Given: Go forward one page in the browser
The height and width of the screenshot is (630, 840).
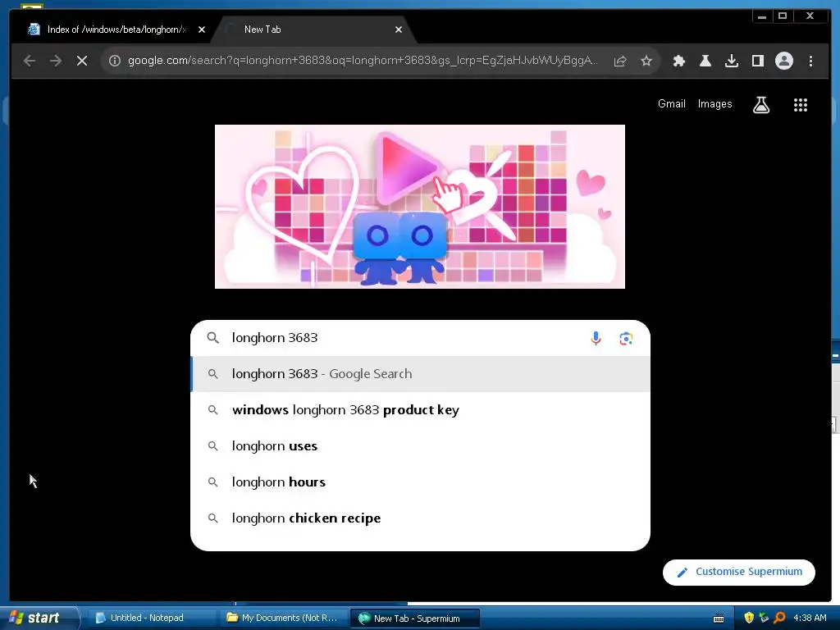Looking at the screenshot, I should pos(56,61).
